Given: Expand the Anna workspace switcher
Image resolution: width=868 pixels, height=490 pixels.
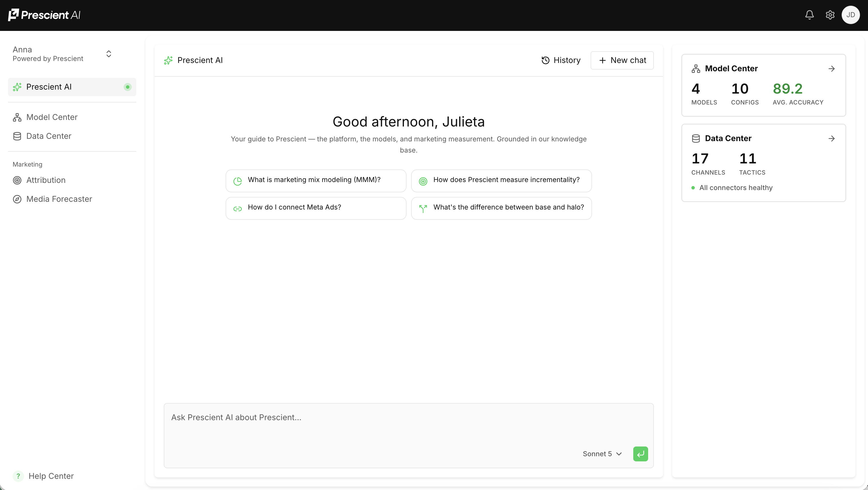Looking at the screenshot, I should pyautogui.click(x=108, y=54).
